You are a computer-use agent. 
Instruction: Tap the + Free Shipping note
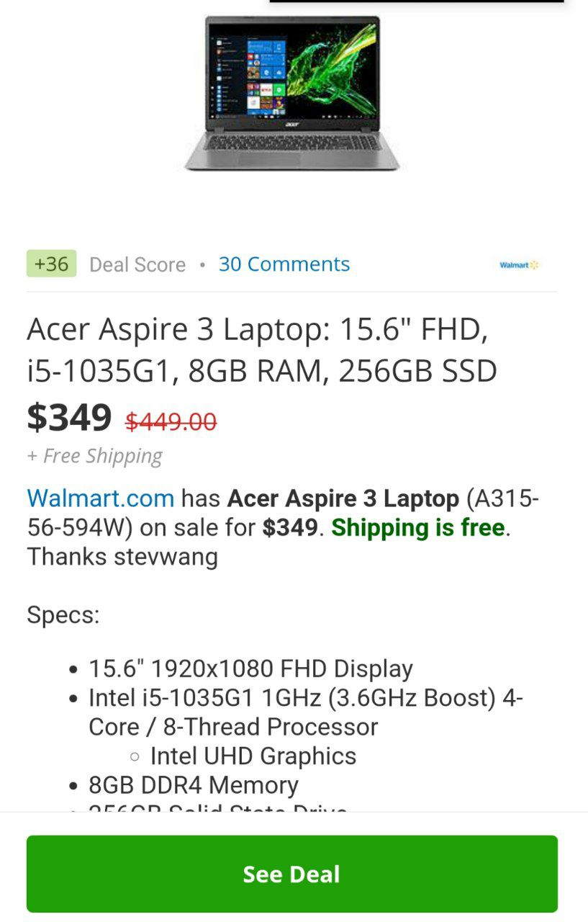[x=94, y=456]
